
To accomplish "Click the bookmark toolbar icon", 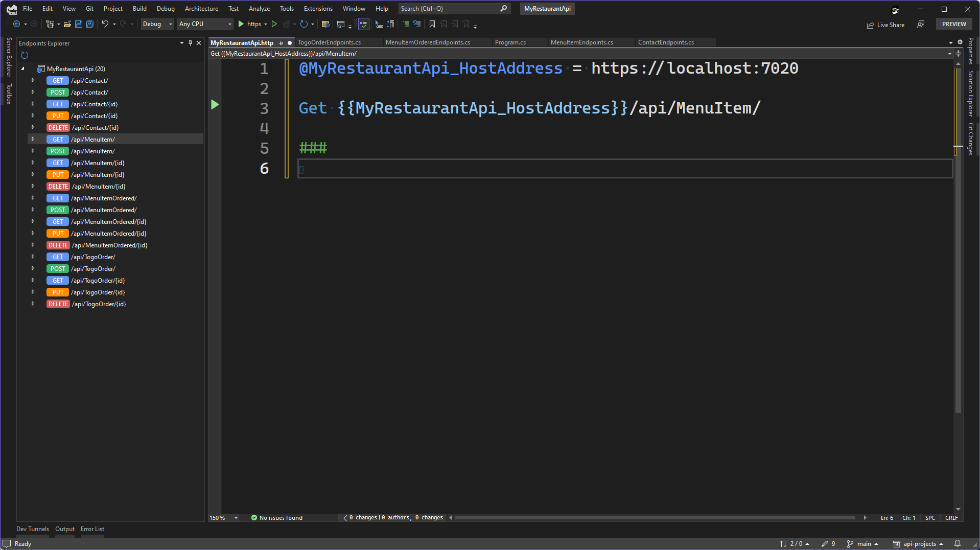I will click(x=432, y=24).
